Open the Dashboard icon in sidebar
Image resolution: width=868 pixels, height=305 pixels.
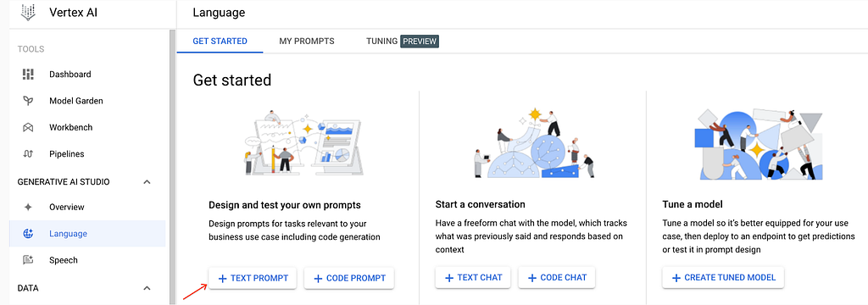[28, 75]
